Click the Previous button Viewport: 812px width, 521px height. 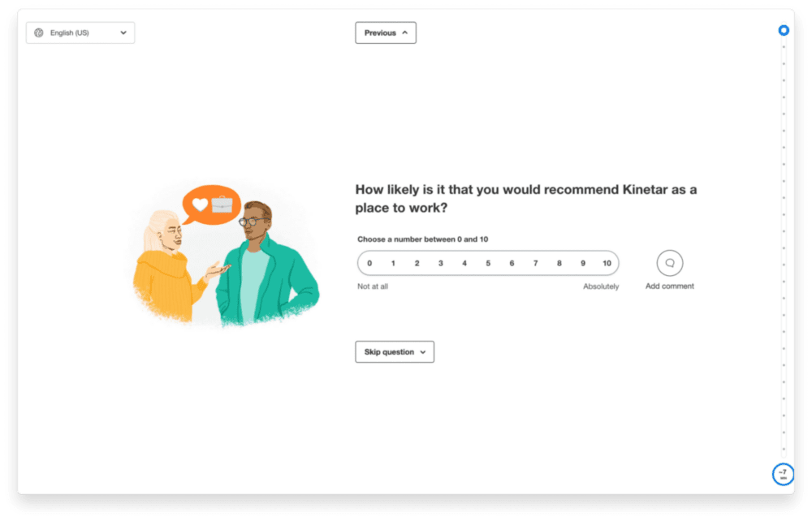(x=386, y=32)
